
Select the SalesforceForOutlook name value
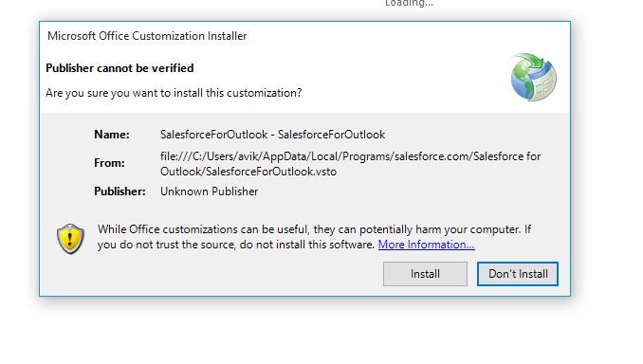pyautogui.click(x=273, y=135)
